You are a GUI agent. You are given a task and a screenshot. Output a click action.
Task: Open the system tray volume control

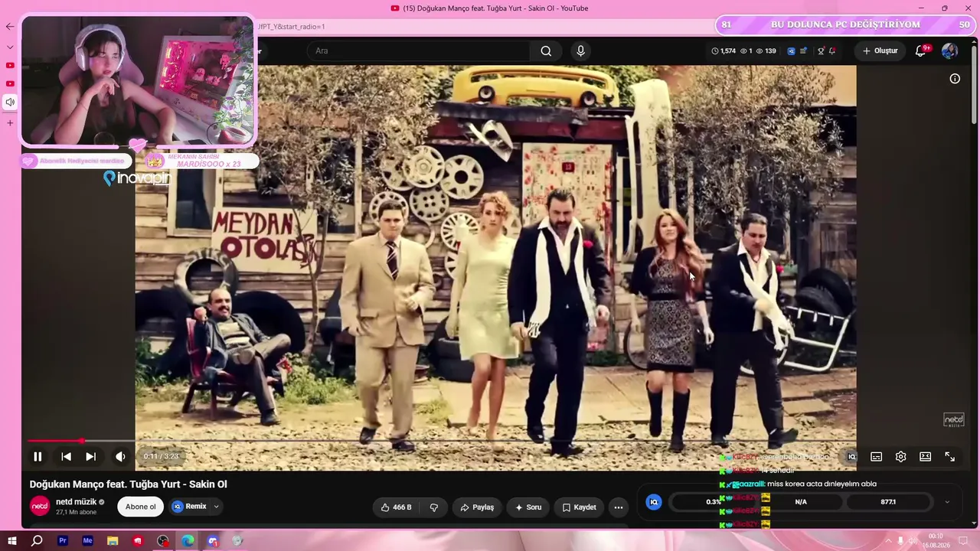pos(913,541)
